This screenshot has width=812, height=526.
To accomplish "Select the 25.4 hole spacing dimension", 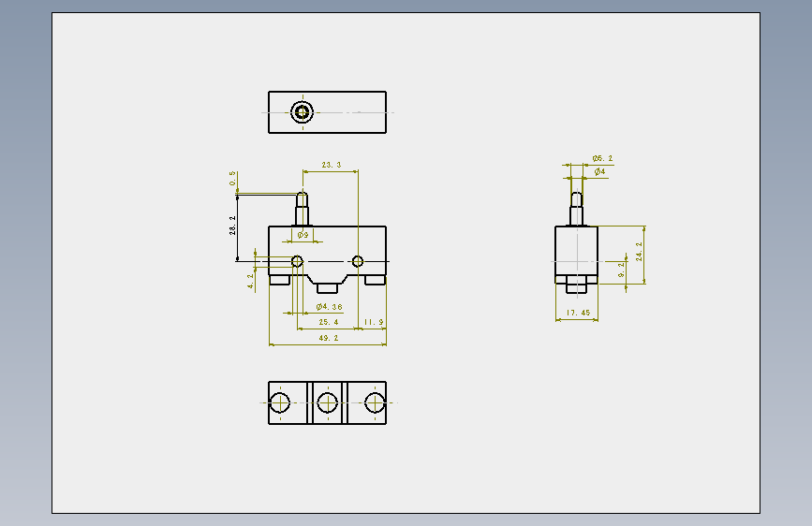I will 329,322.
